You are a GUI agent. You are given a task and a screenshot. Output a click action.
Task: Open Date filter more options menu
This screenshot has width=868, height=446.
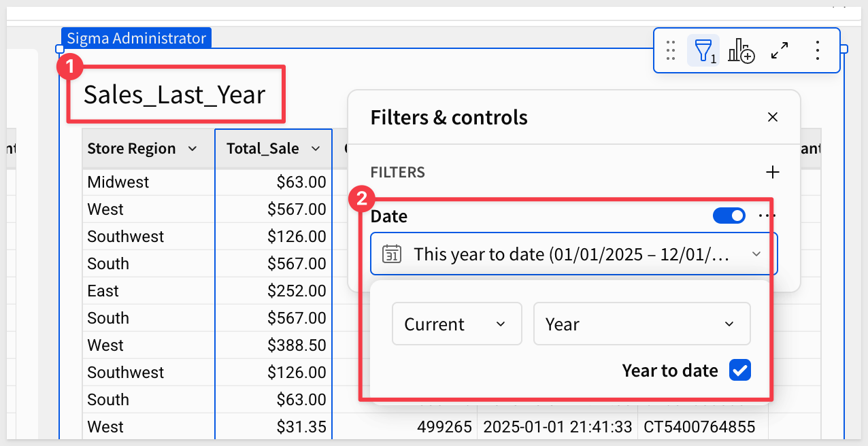pos(767,216)
